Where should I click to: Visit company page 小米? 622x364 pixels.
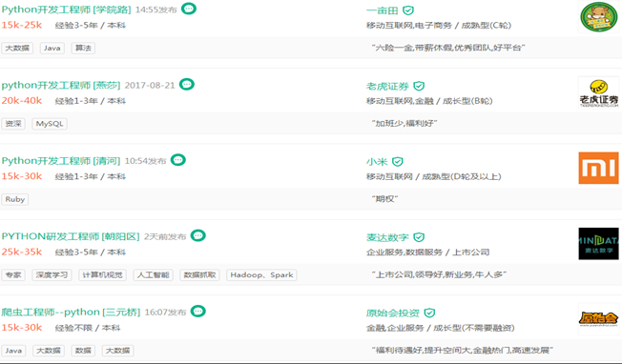click(x=377, y=162)
